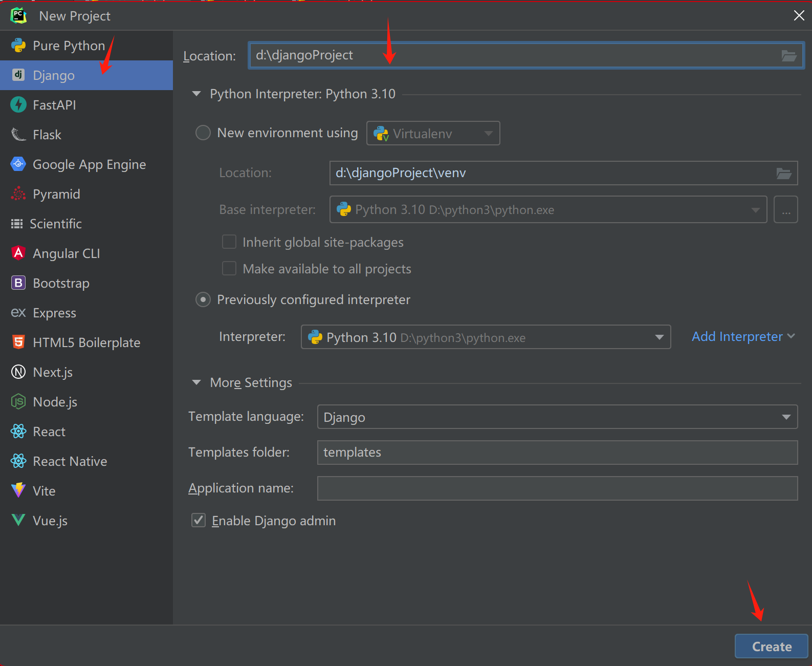The width and height of the screenshot is (812, 666).
Task: Pick the Google App Engine icon
Action: click(18, 164)
